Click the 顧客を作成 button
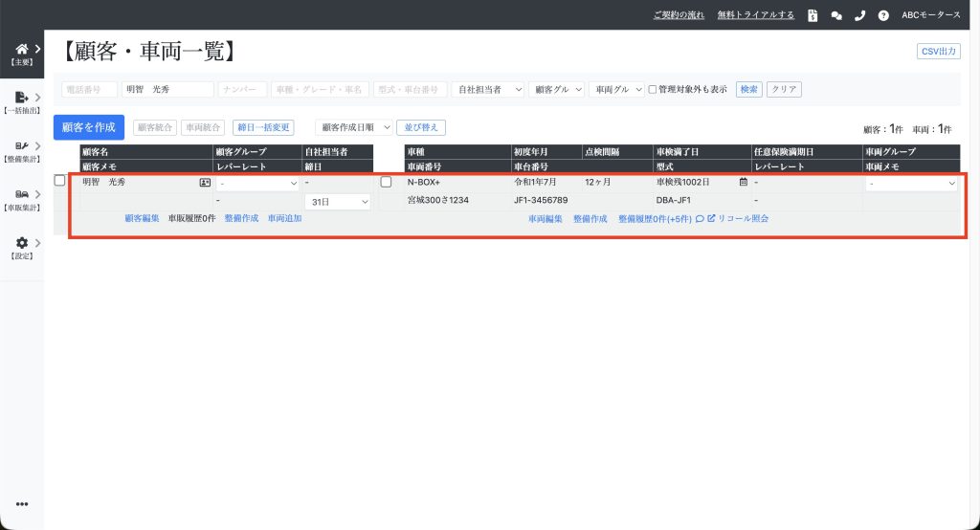This screenshot has width=980, height=530. [88, 127]
